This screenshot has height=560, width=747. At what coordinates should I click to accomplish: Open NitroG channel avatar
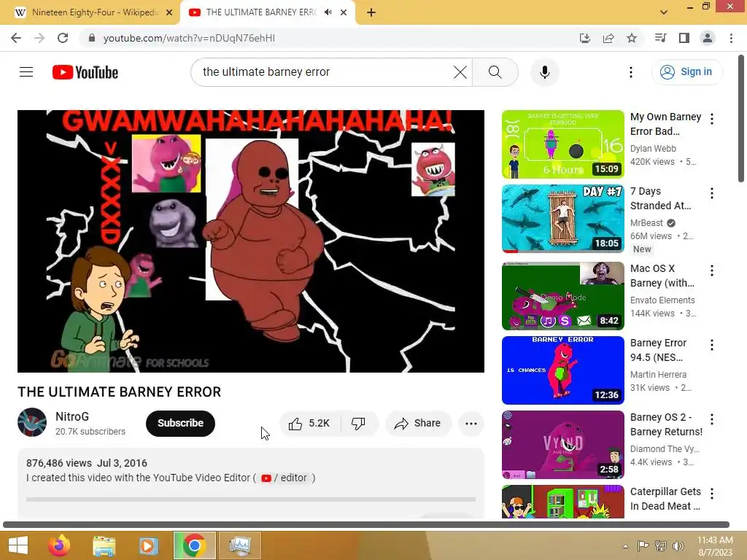[32, 422]
